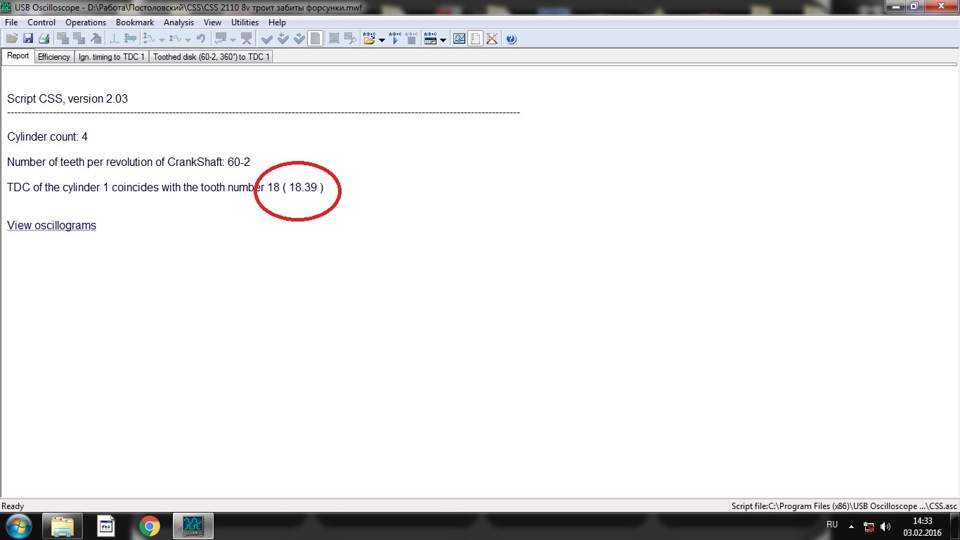Open the View menu
Viewport: 960px width, 540px height.
tap(212, 22)
